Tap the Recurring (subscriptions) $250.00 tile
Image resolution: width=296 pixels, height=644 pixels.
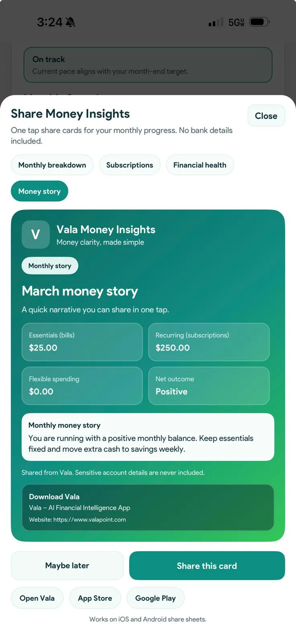pos(209,342)
